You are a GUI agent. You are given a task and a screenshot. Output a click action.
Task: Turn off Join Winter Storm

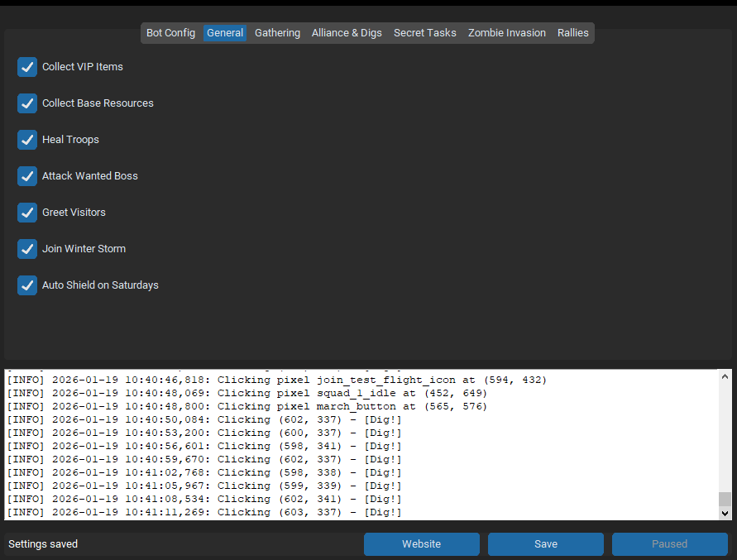(27, 249)
